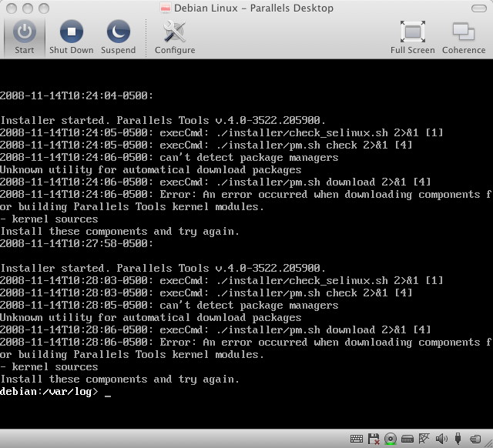The image size is (493, 448).
Task: Enable Coherence view mode
Action: click(x=464, y=37)
